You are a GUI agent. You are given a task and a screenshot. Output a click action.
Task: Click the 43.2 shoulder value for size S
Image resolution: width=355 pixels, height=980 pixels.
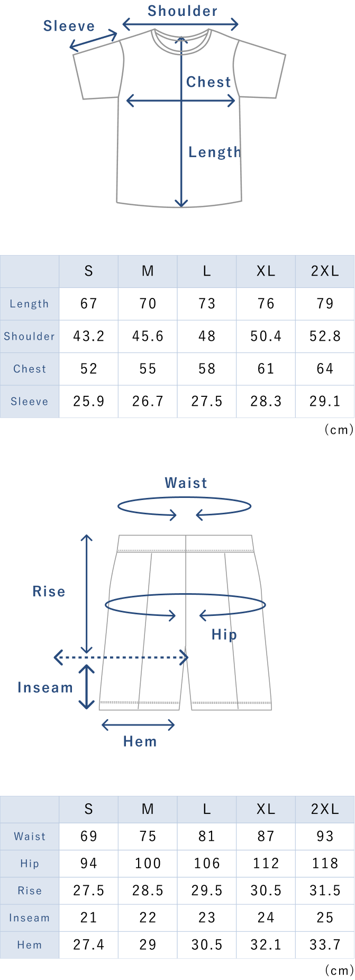pyautogui.click(x=89, y=337)
